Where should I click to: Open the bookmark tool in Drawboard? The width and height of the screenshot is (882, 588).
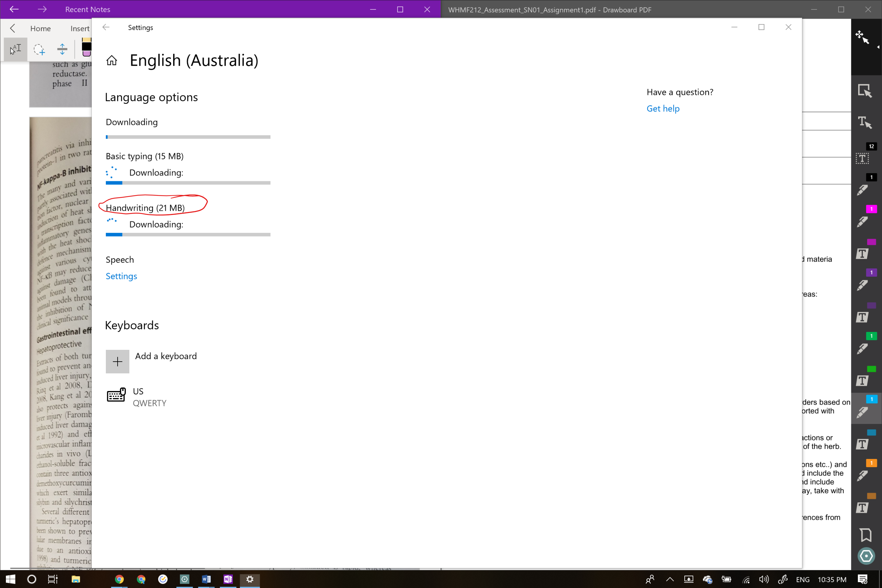[x=865, y=535]
